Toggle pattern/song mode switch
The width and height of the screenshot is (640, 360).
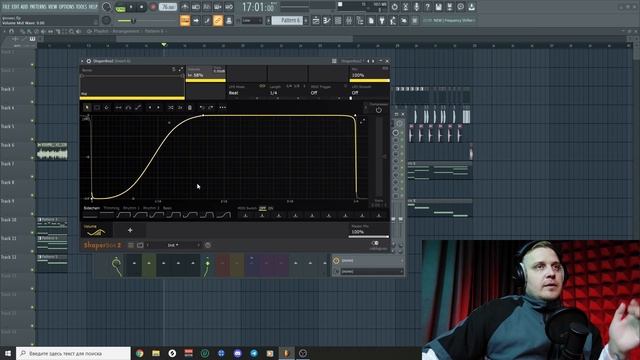click(120, 7)
